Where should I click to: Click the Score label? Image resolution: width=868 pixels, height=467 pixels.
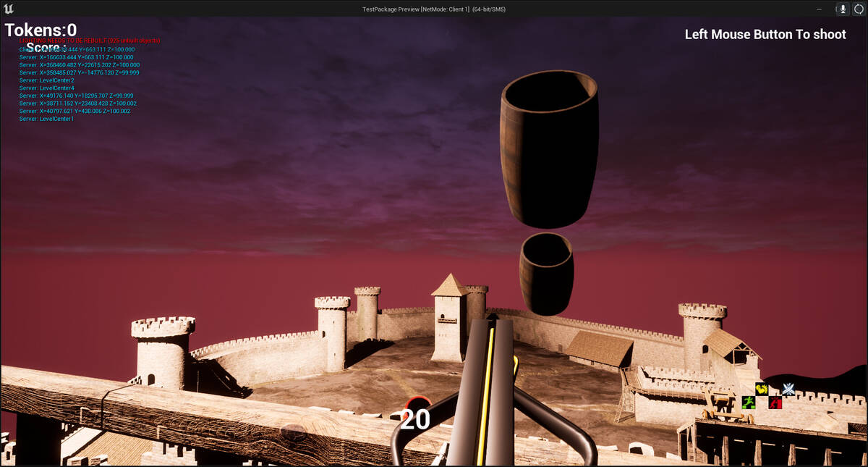[x=46, y=48]
